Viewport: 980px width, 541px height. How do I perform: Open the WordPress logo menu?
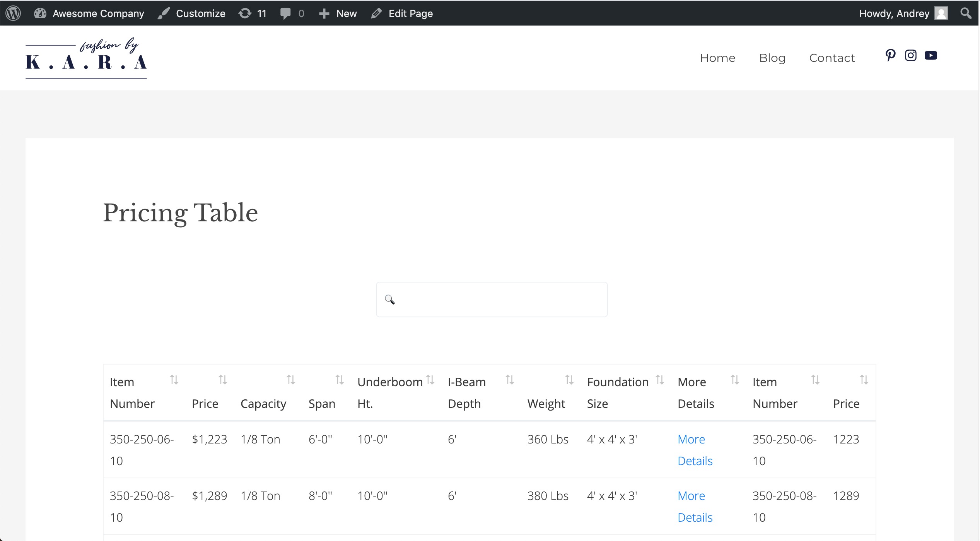(x=13, y=13)
